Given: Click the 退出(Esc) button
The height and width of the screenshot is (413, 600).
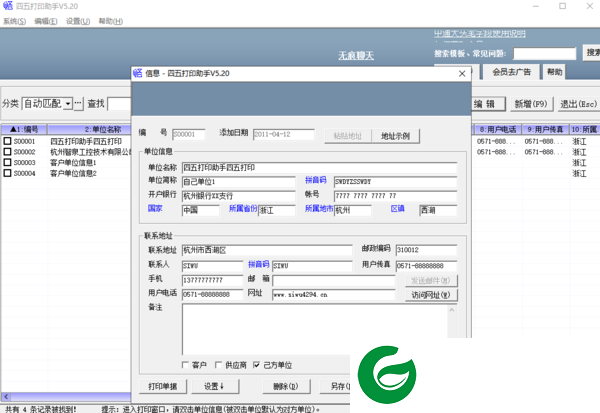Looking at the screenshot, I should coord(578,104).
